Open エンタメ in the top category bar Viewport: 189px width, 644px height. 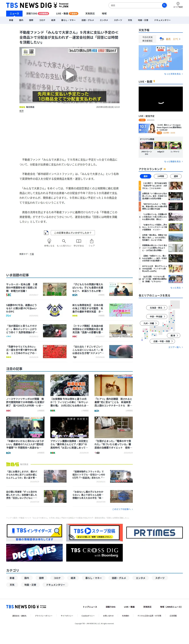tap(104, 20)
